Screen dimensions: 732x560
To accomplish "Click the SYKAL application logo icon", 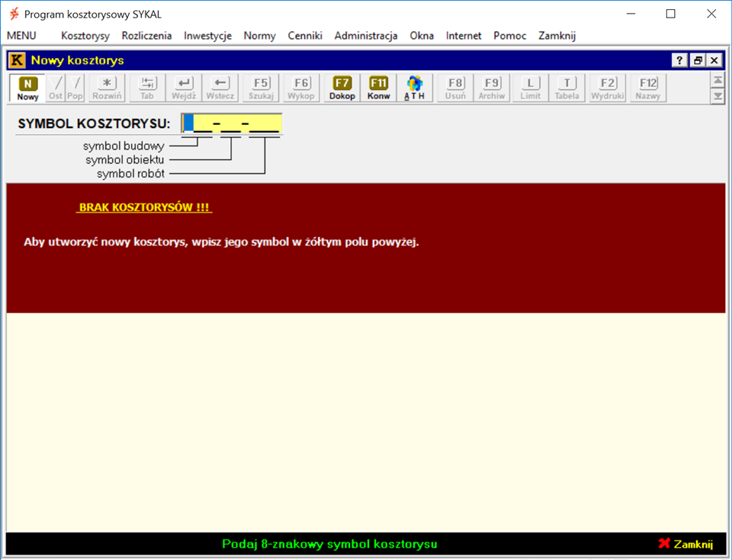I will 14,14.
